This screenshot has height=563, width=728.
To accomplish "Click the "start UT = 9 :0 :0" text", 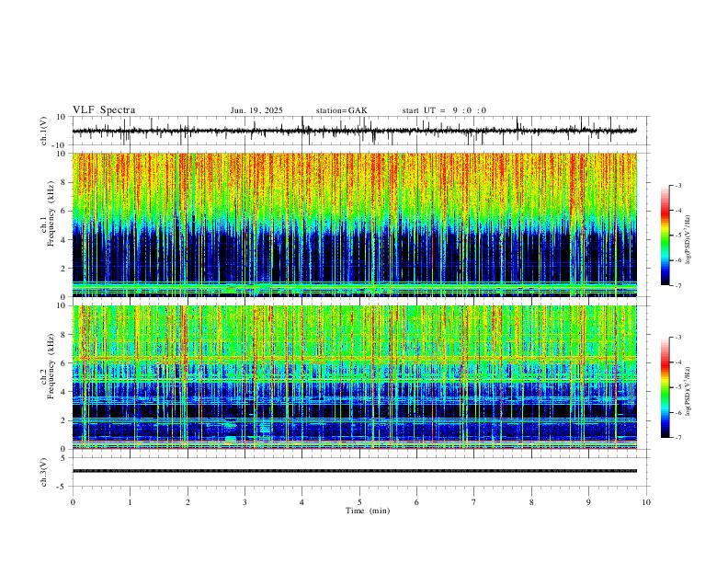I will click(x=444, y=110).
